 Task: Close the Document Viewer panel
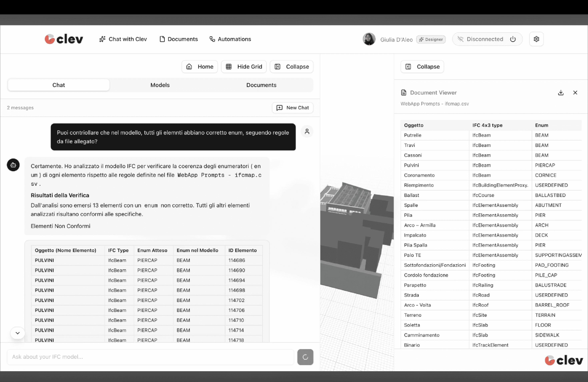(575, 93)
